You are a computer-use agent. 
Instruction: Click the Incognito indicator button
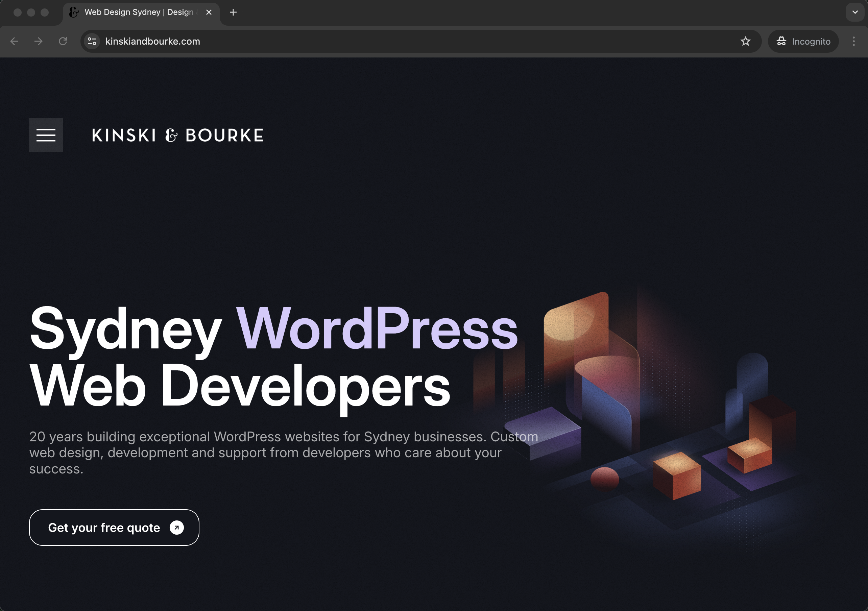point(803,41)
